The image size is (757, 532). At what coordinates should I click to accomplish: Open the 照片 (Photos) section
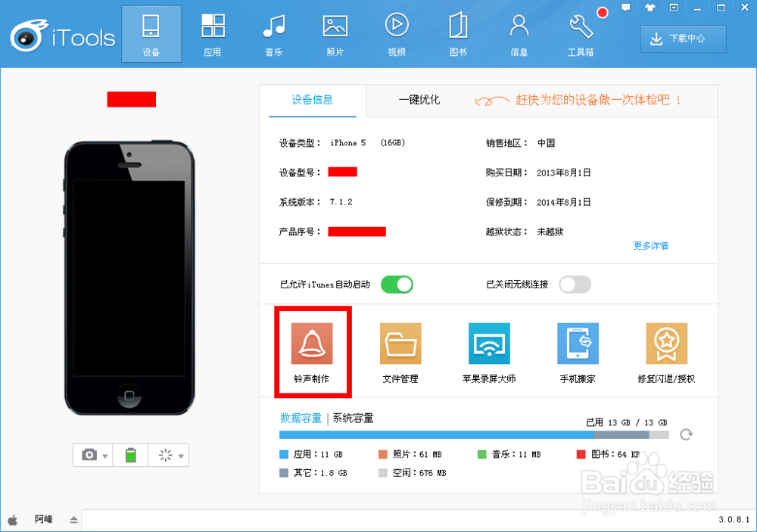pos(335,34)
